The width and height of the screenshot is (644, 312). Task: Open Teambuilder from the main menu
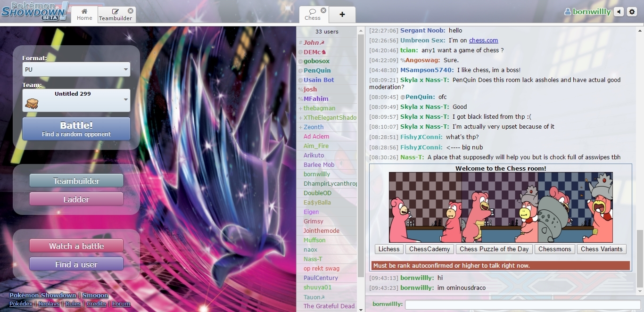point(76,181)
